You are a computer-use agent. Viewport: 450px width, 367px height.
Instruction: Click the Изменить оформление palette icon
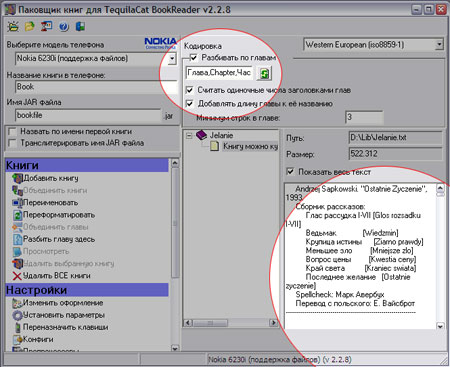17,303
